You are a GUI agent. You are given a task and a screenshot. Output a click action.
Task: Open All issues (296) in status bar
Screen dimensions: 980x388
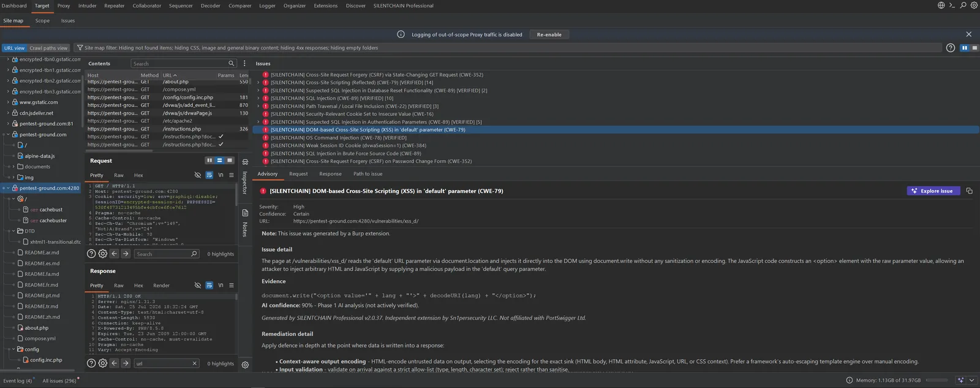pyautogui.click(x=59, y=381)
